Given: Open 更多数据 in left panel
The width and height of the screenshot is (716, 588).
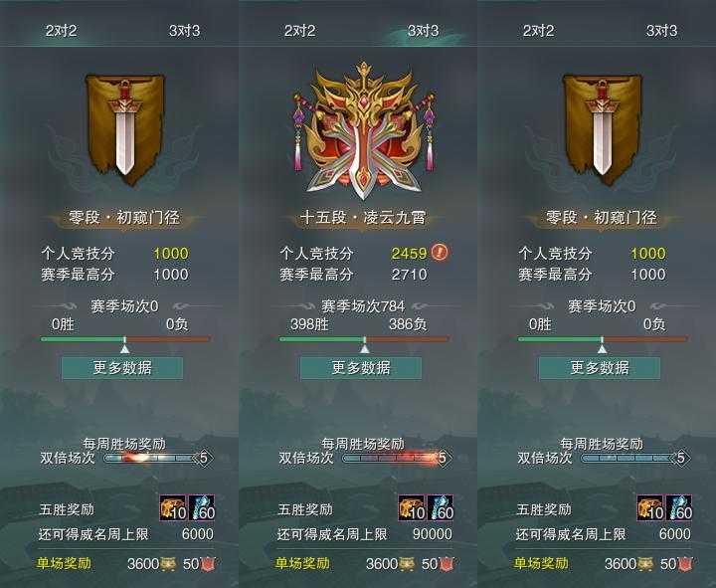Looking at the screenshot, I should pyautogui.click(x=122, y=368).
